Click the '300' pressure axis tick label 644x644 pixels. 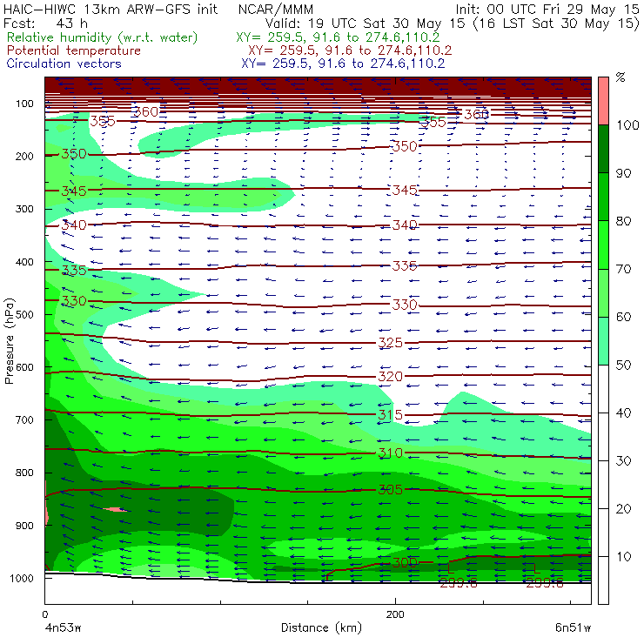click(24, 209)
